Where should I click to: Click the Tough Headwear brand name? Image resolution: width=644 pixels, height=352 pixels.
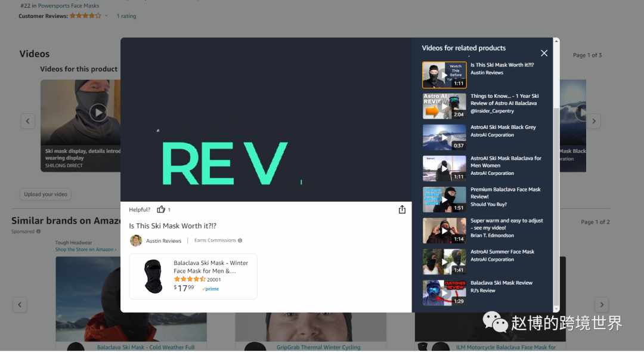pos(73,243)
